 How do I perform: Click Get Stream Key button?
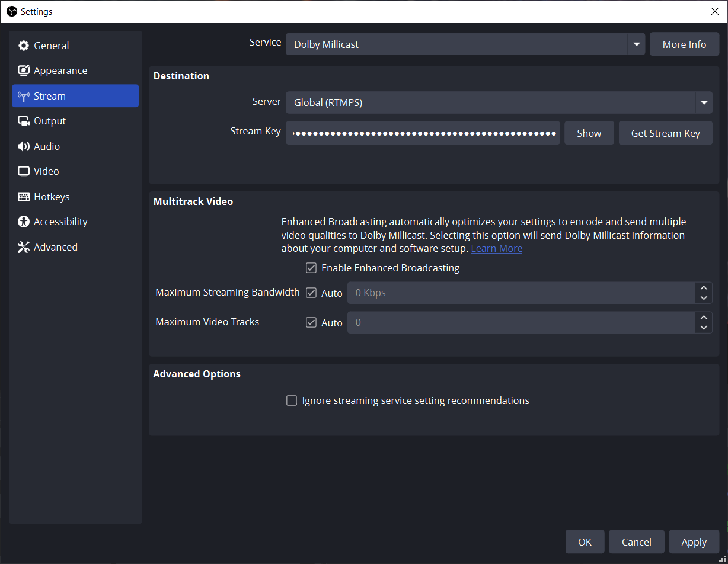(x=665, y=133)
